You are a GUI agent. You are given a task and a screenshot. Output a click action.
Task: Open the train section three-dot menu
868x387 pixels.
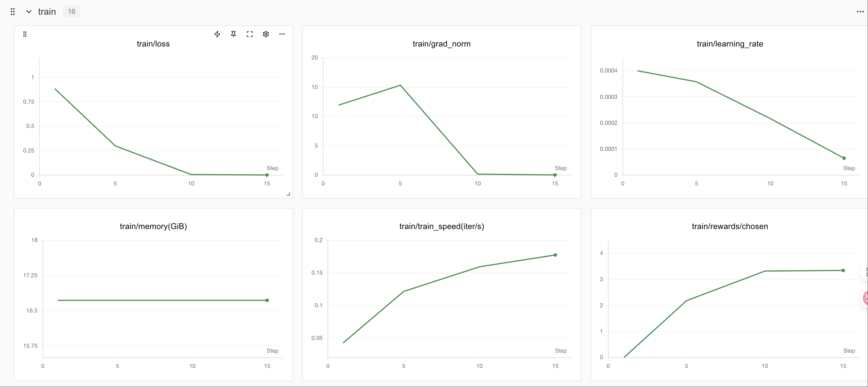pos(860,12)
